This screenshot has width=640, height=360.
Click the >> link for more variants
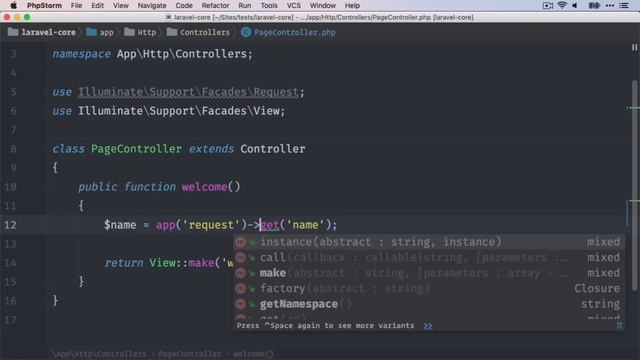point(428,326)
